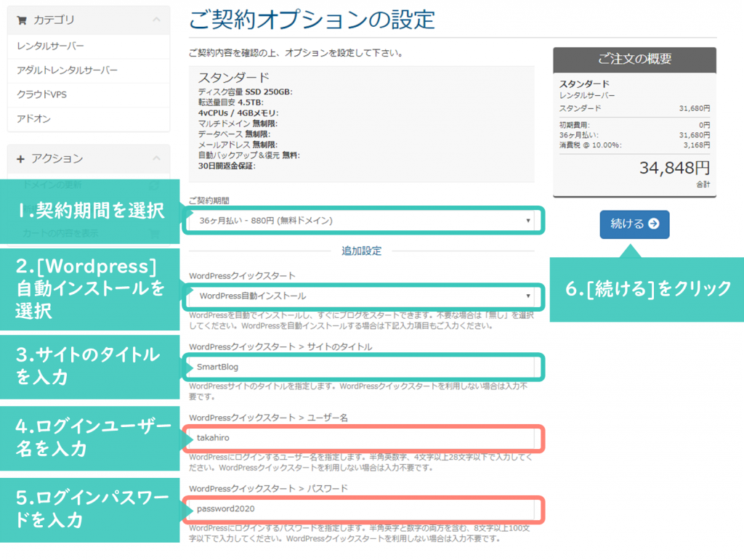The width and height of the screenshot is (744, 560).
Task: Click the ご契約オプションの設定 page title
Action: tap(312, 20)
